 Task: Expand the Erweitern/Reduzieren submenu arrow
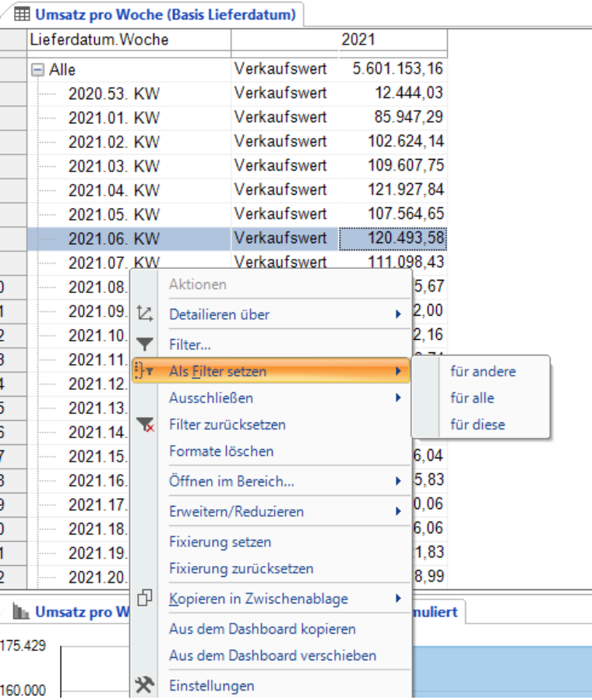coord(398,511)
